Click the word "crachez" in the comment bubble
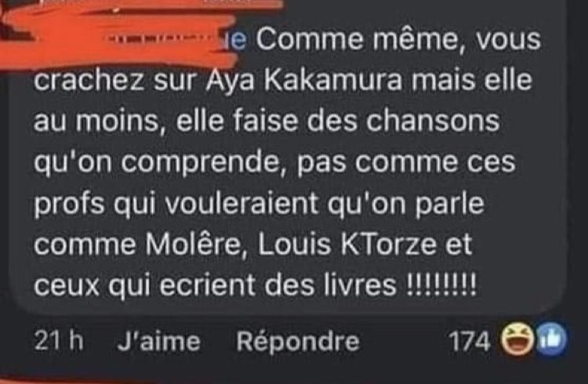588x384 pixels. pos(89,80)
